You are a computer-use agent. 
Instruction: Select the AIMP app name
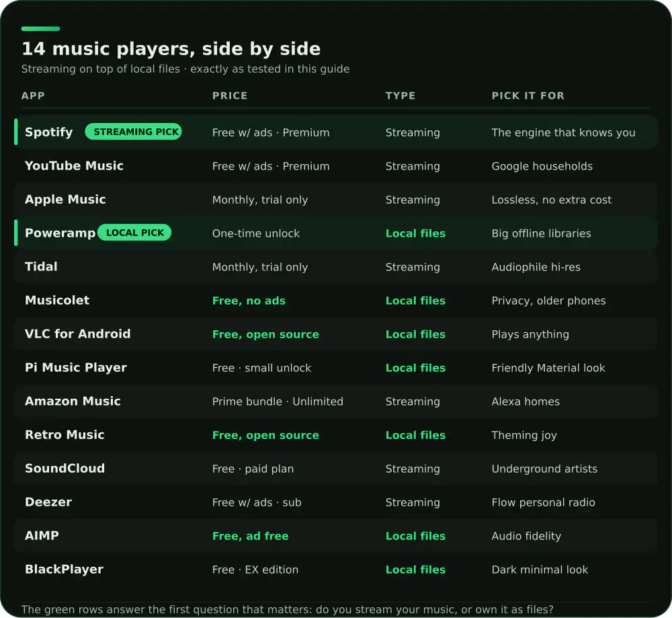(x=42, y=535)
